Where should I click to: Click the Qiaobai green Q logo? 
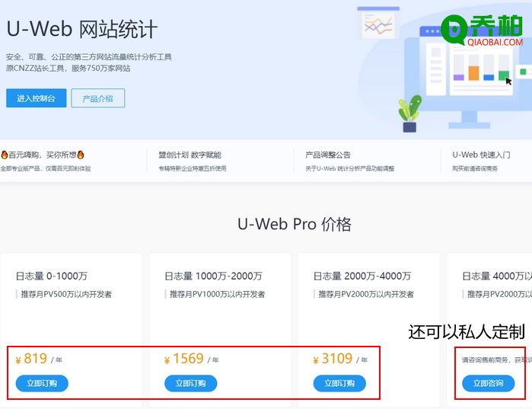(x=459, y=30)
